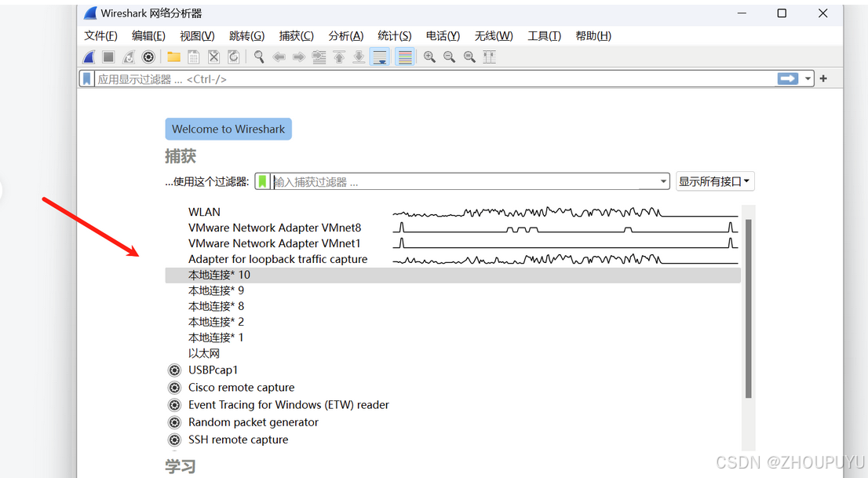Open Capture options gear icon in toolbar
The width and height of the screenshot is (868, 478).
148,57
